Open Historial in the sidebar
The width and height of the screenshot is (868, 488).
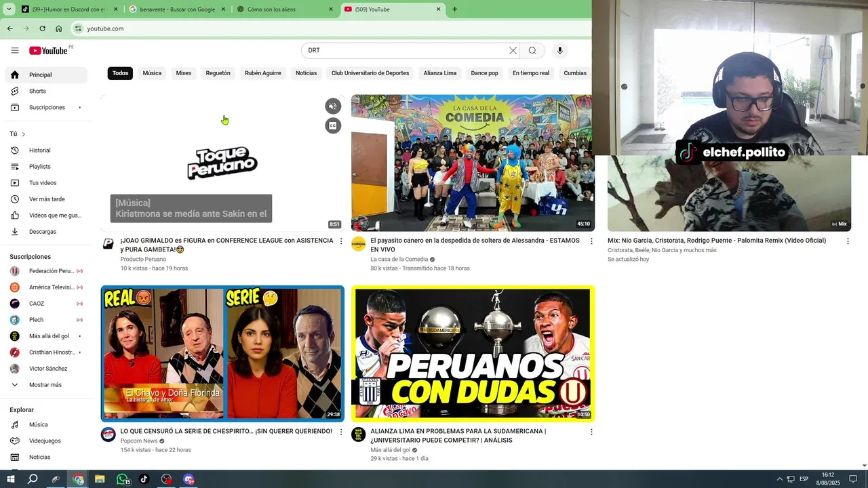click(x=46, y=150)
